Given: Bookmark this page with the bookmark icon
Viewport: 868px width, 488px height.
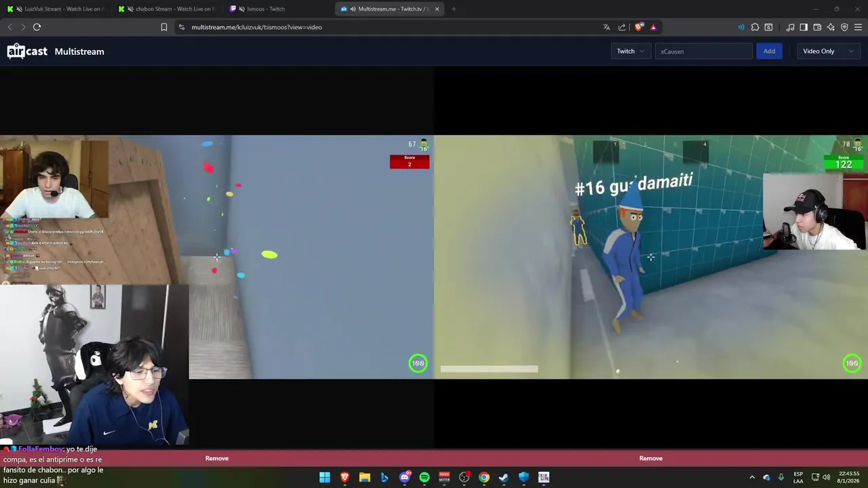Looking at the screenshot, I should 164,27.
